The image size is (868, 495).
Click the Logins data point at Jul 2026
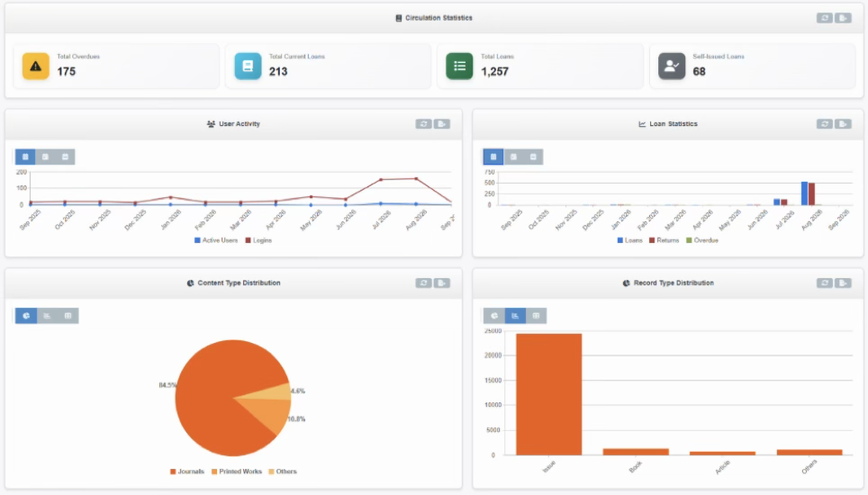point(381,180)
